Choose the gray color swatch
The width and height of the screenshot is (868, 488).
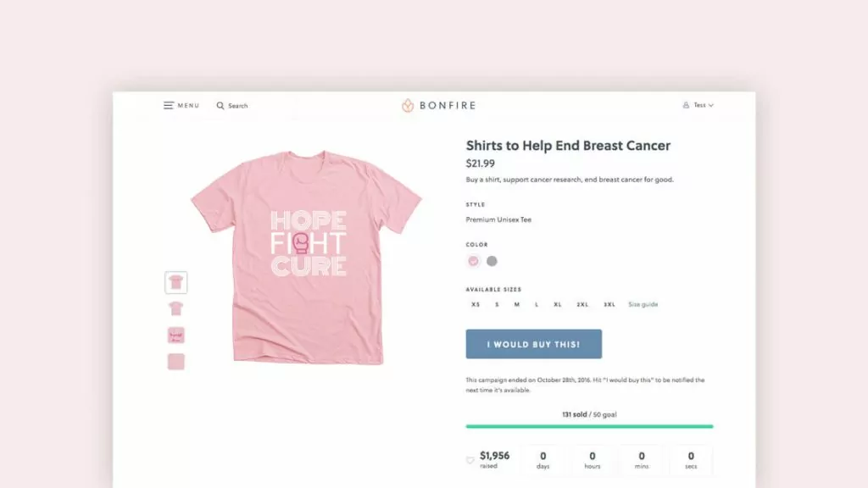point(492,261)
